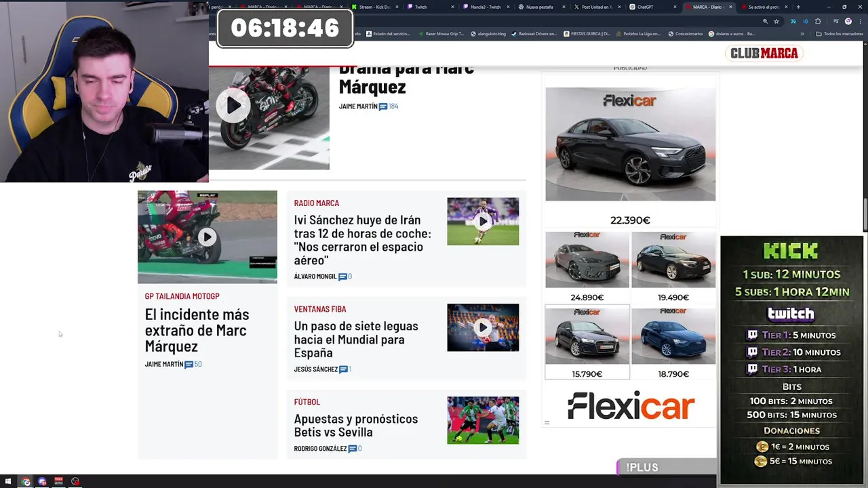
Task: Open the RADIO MARCA section label
Action: (317, 203)
